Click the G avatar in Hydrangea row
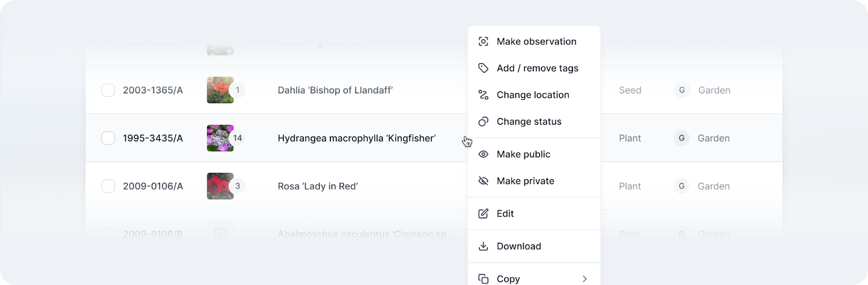Screen dimensions: 868x285 tap(682, 138)
